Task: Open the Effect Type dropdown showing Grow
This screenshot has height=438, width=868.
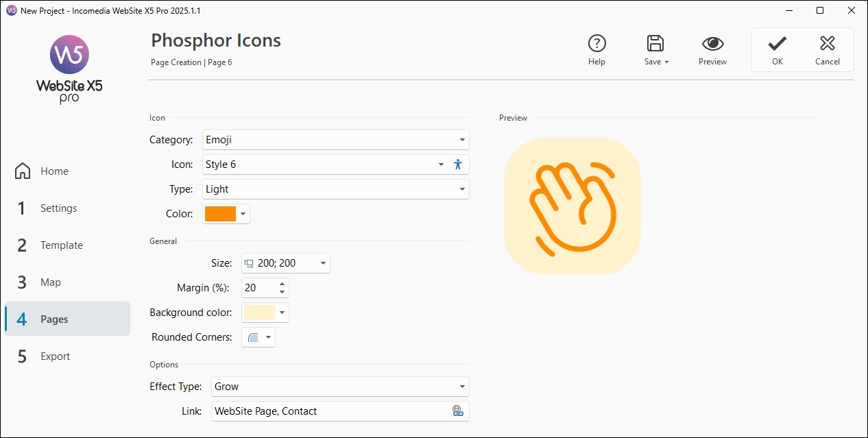Action: (341, 387)
